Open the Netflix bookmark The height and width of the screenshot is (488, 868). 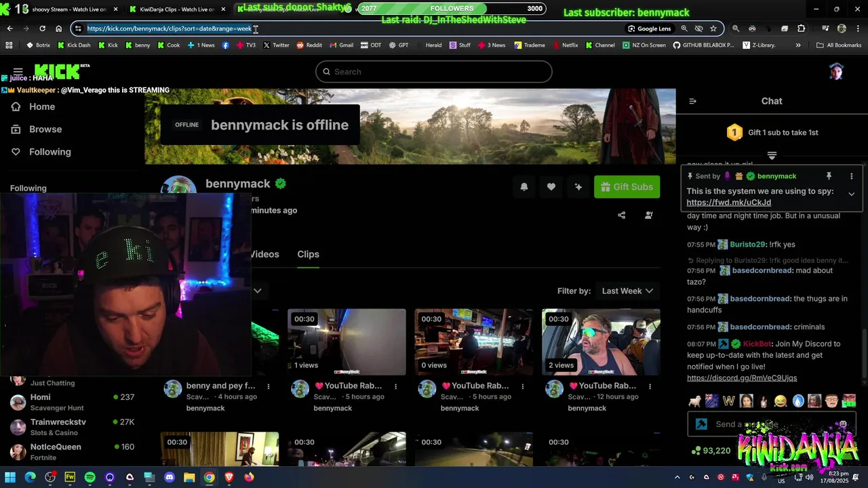(565, 45)
